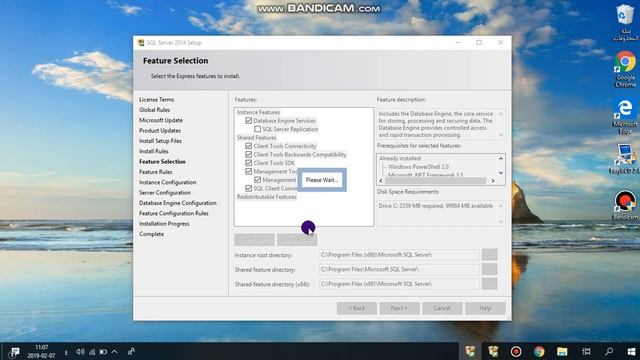Screen dimensions: 640x360
Task: Toggle the Client Tools SDK checkbox
Action: (x=249, y=163)
